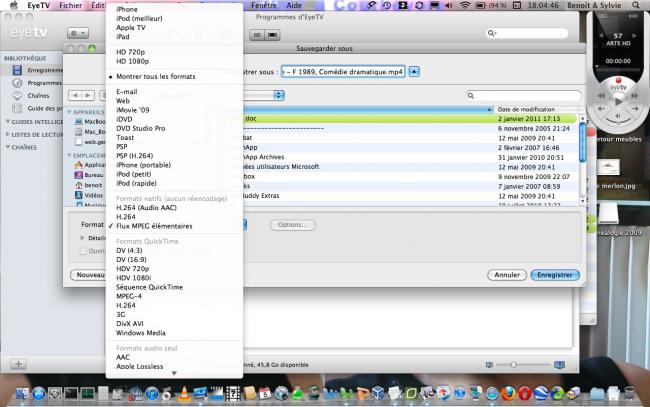Select Windows Media format
Screen dimensions: 650x407
pos(141,332)
